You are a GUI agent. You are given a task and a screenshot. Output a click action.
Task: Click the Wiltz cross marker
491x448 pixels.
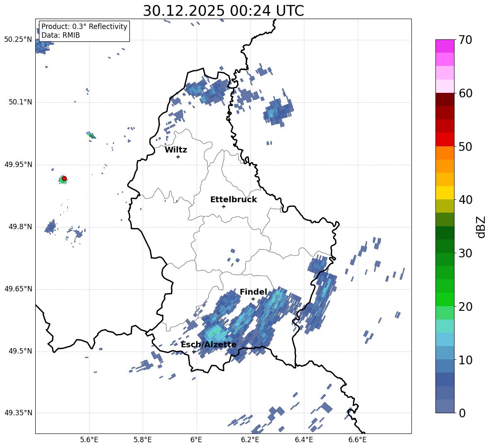coord(178,157)
